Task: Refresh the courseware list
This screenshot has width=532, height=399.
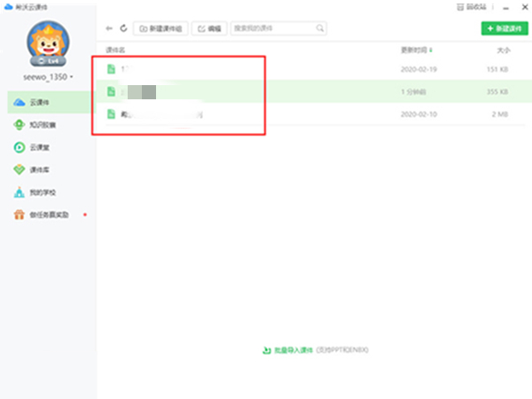Action: tap(123, 28)
